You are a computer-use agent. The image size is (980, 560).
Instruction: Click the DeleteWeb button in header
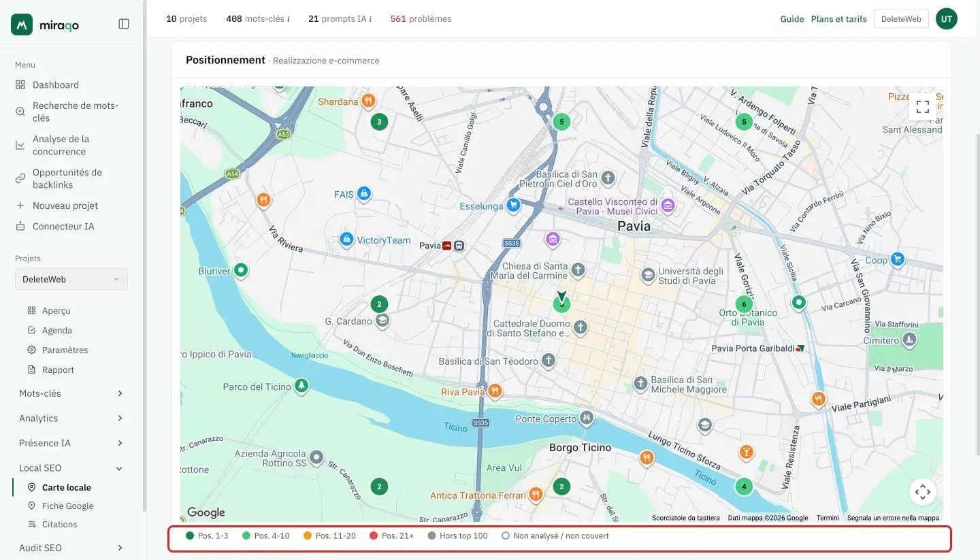(901, 19)
